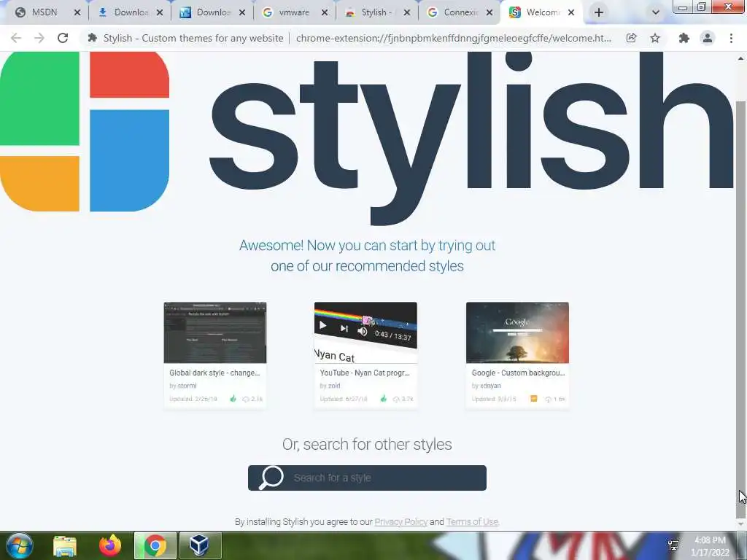747x560 pixels.
Task: Click the install count icon on Google style
Action: [x=548, y=399]
